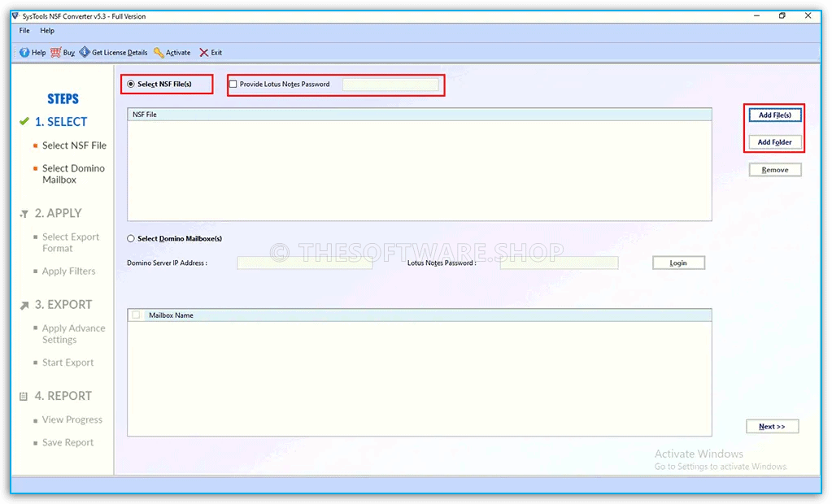Click the NSF File column header
The image size is (832, 504).
click(419, 115)
